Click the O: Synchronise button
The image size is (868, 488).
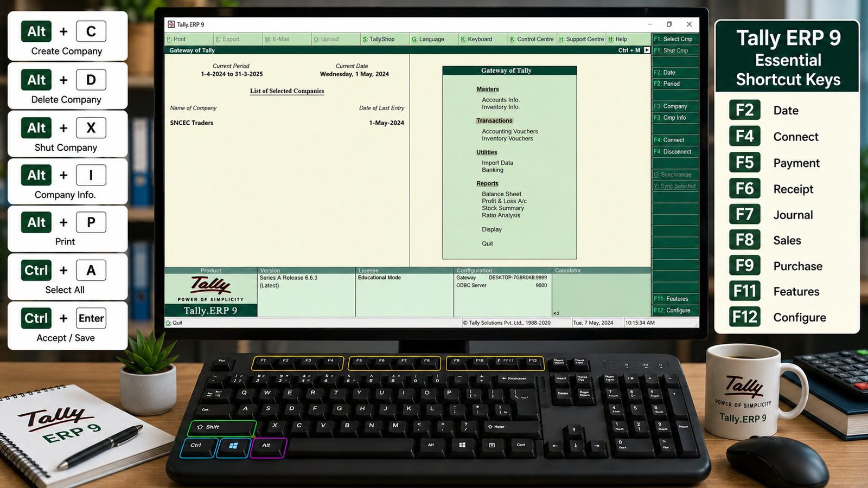click(675, 175)
